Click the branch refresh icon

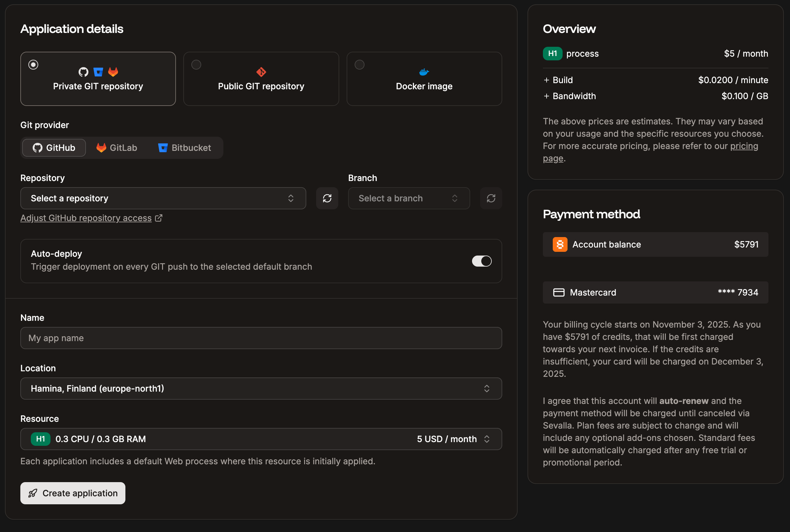pyautogui.click(x=491, y=198)
